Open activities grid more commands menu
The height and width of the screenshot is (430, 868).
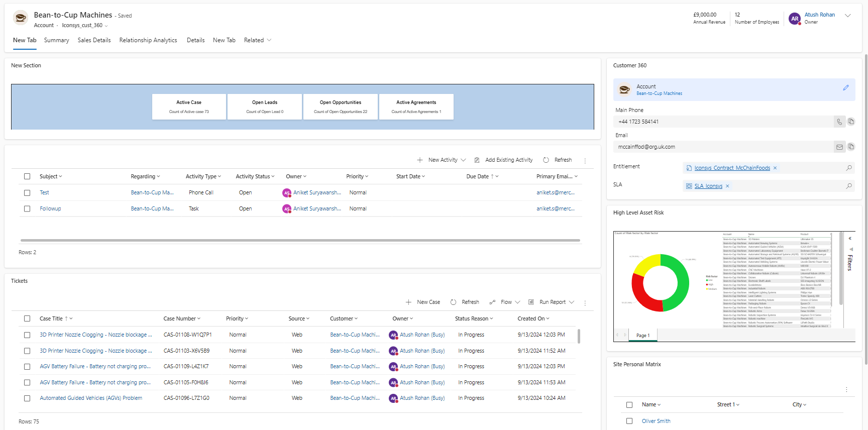click(585, 160)
